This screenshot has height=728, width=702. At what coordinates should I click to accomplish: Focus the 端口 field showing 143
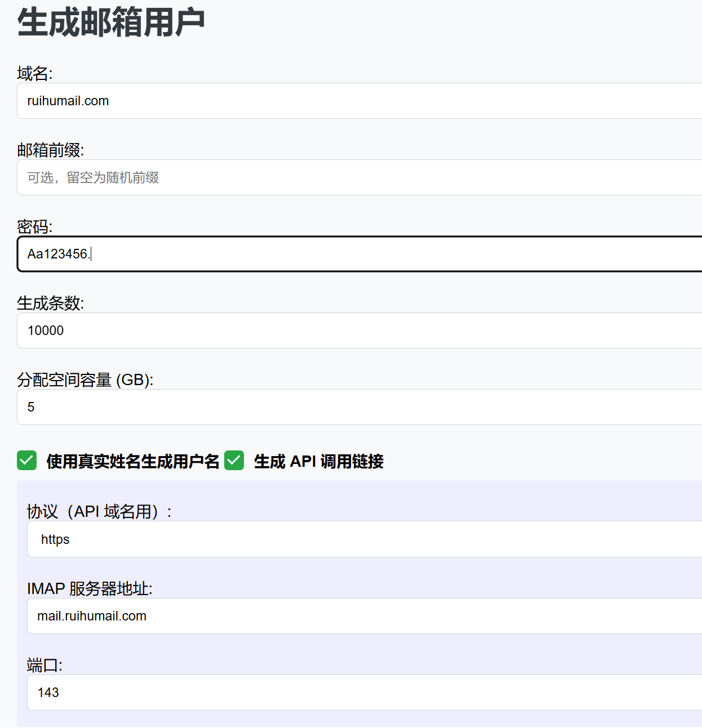pyautogui.click(x=364, y=693)
